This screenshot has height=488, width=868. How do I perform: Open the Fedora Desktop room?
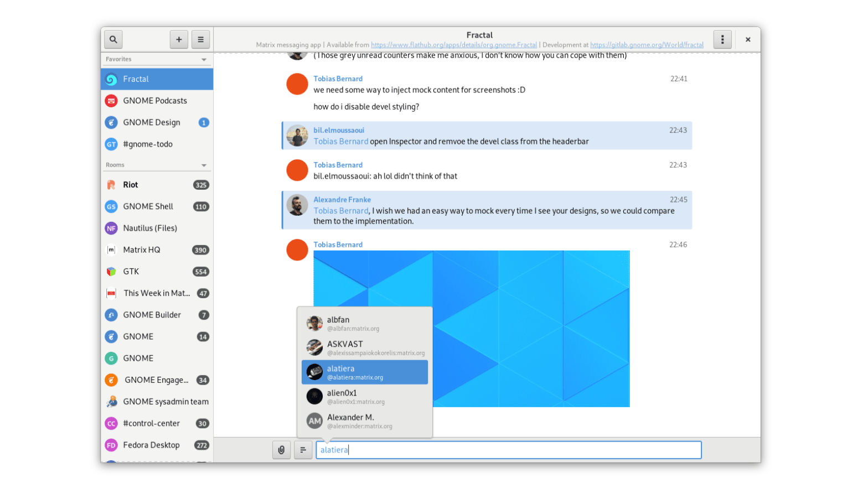(157, 445)
